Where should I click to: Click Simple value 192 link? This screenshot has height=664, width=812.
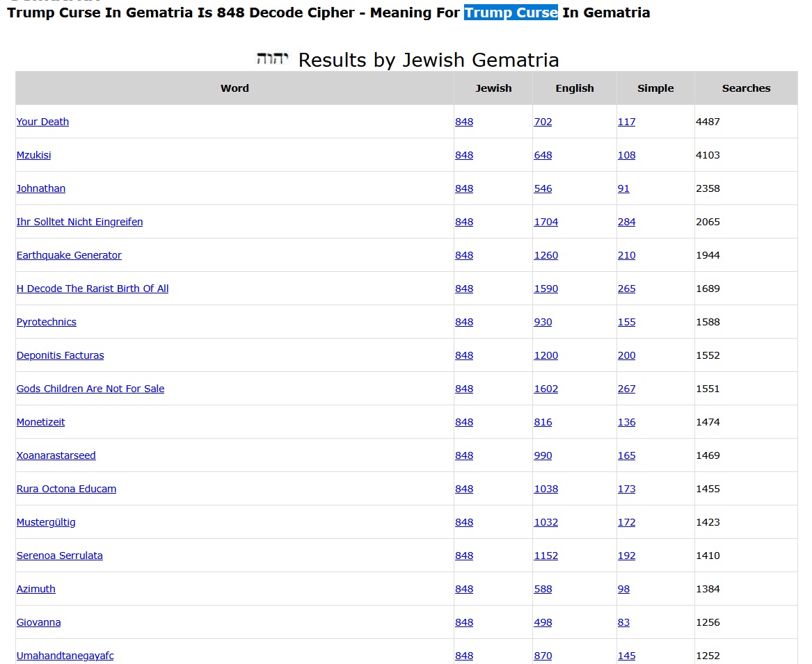point(627,556)
